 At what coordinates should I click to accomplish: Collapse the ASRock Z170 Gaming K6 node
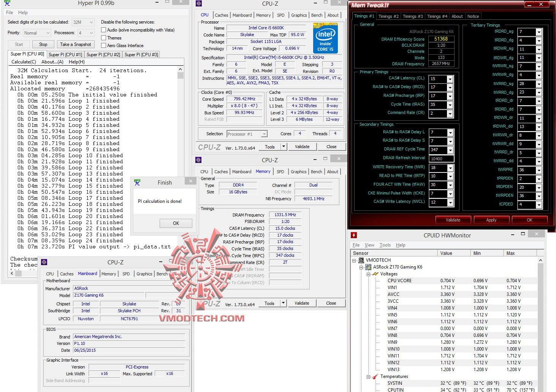361,267
